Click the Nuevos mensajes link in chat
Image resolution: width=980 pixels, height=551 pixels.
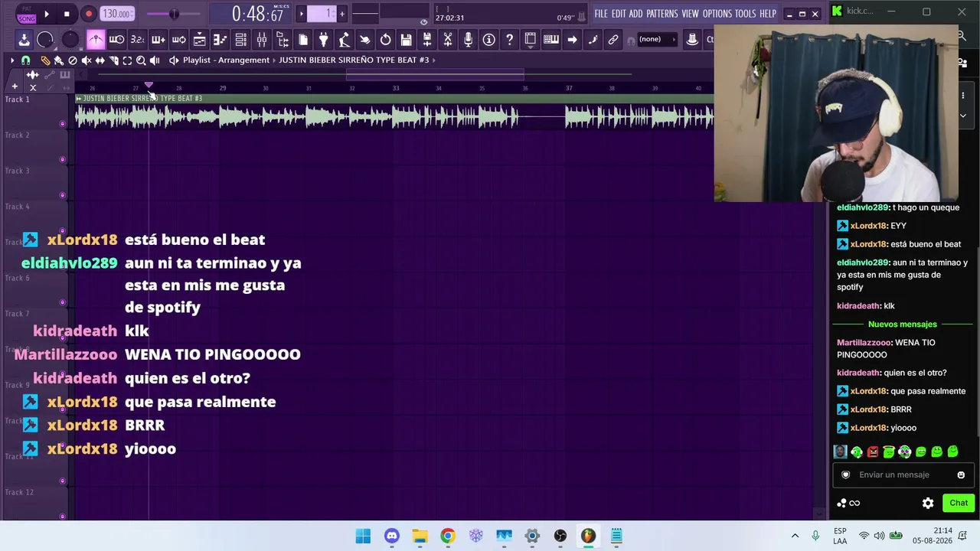903,324
